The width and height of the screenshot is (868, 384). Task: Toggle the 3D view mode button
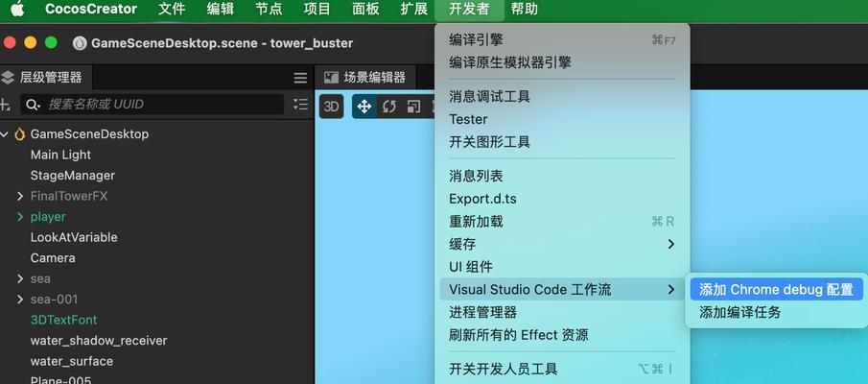tap(331, 107)
